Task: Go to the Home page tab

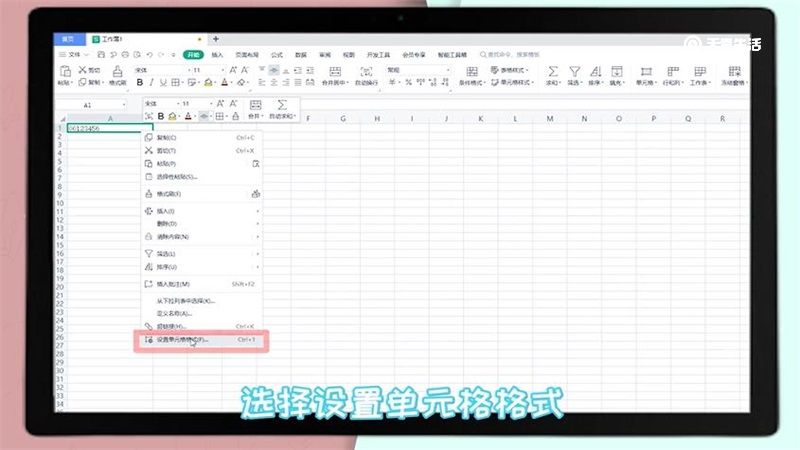Action: coord(68,39)
